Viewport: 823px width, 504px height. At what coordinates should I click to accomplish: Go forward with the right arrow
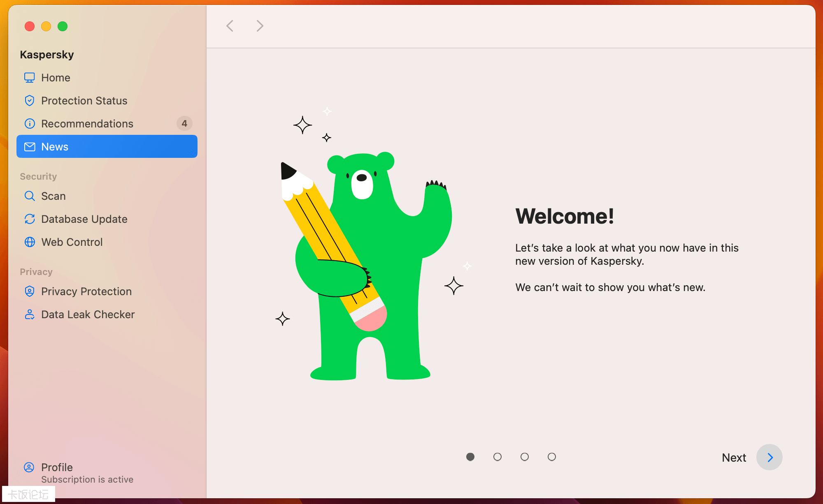260,26
